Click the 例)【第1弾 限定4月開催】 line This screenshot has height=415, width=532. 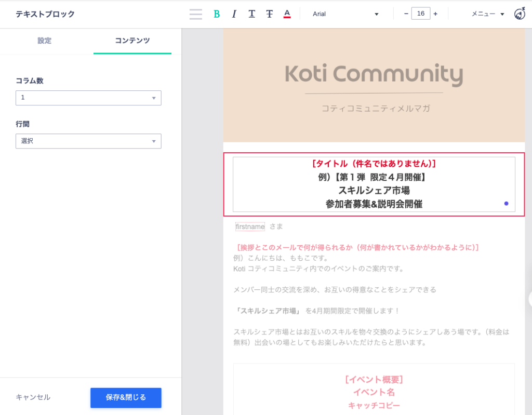[x=373, y=177]
